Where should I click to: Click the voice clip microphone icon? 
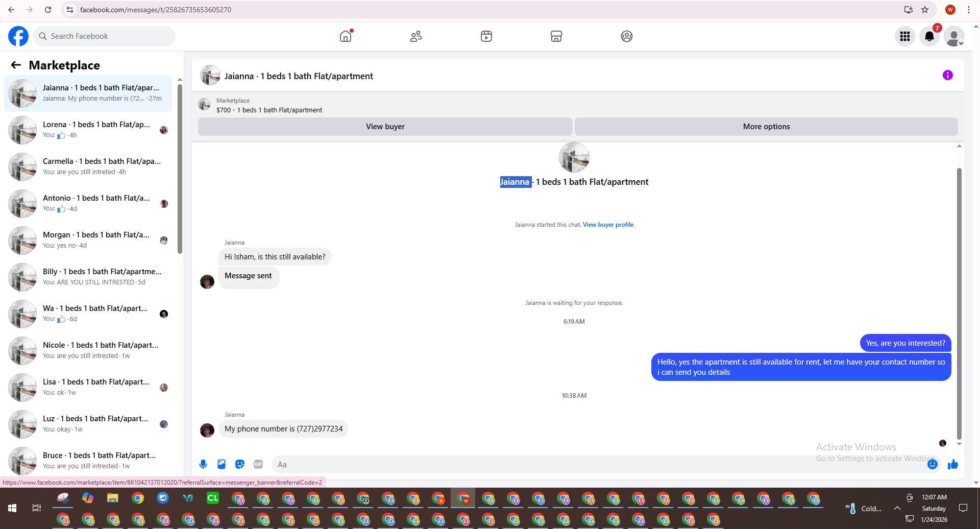pyautogui.click(x=203, y=464)
